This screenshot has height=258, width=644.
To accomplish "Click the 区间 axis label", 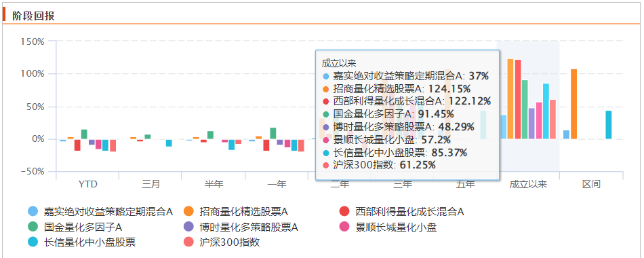I will [x=591, y=185].
